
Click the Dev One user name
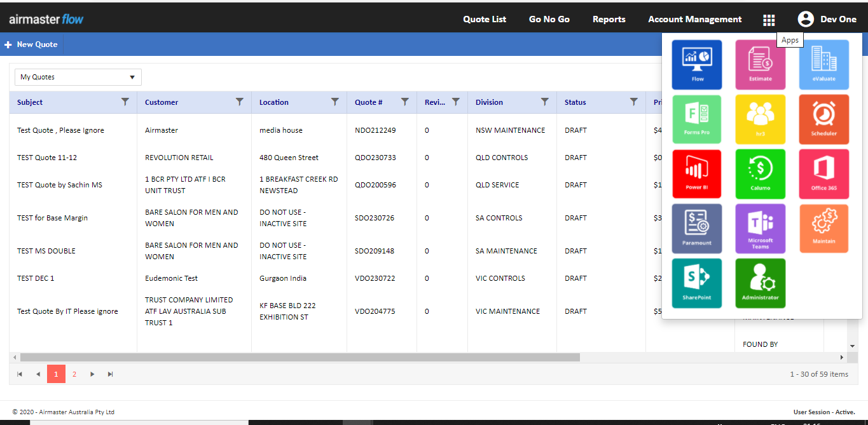838,20
